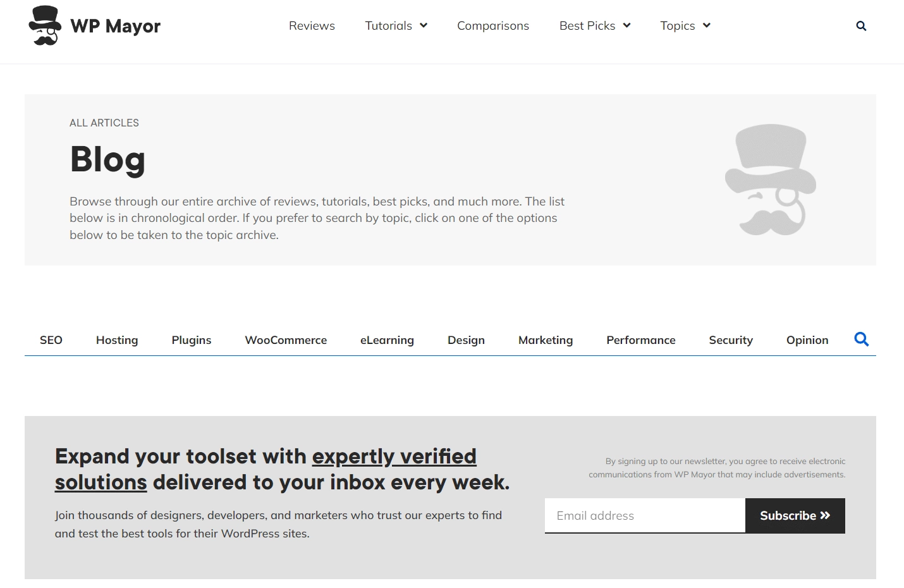View the Marketing topic articles
The image size is (904, 588).
coord(546,340)
